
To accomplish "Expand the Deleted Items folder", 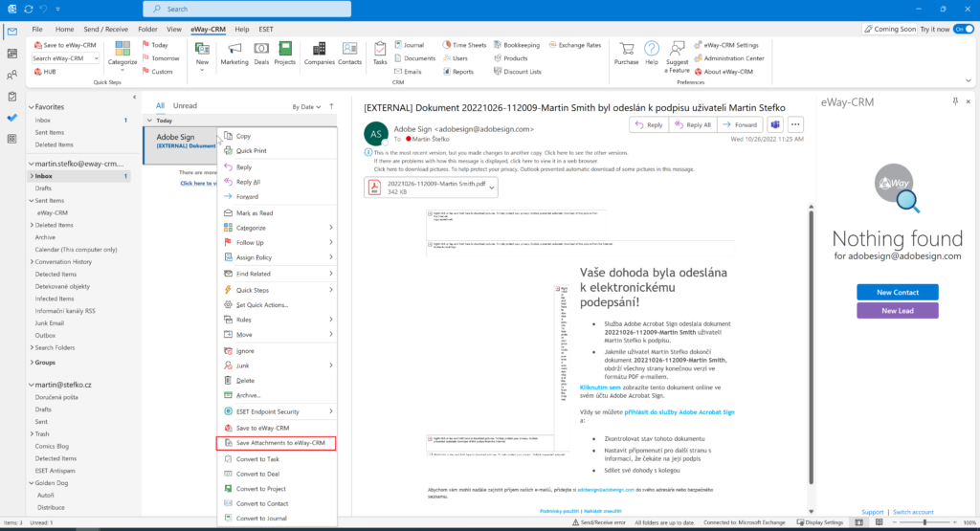I will click(x=32, y=225).
